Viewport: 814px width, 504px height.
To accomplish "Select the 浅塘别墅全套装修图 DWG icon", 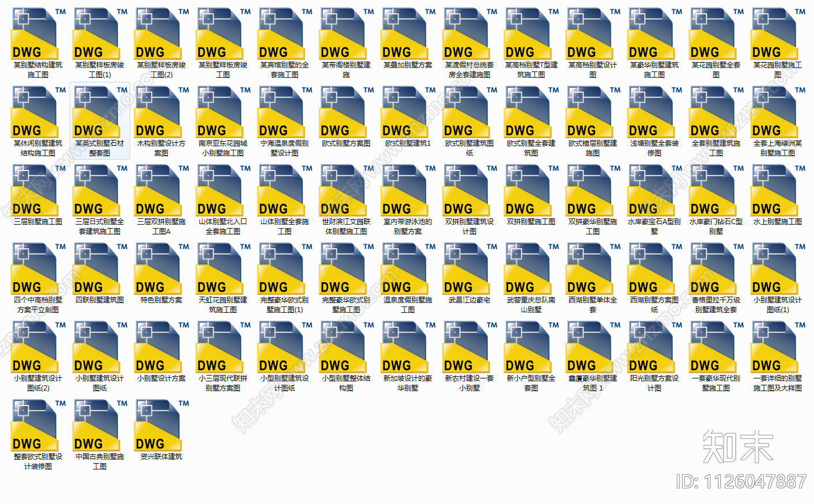I will point(651,112).
